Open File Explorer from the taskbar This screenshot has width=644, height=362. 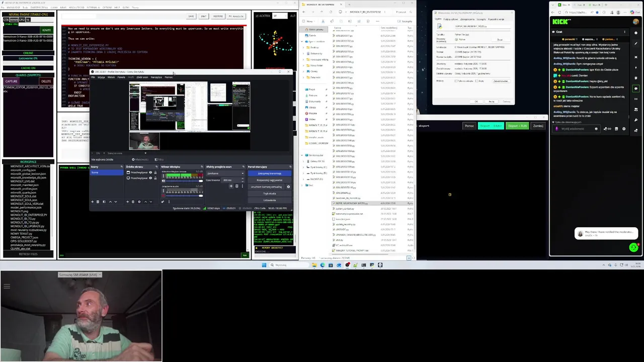click(314, 265)
